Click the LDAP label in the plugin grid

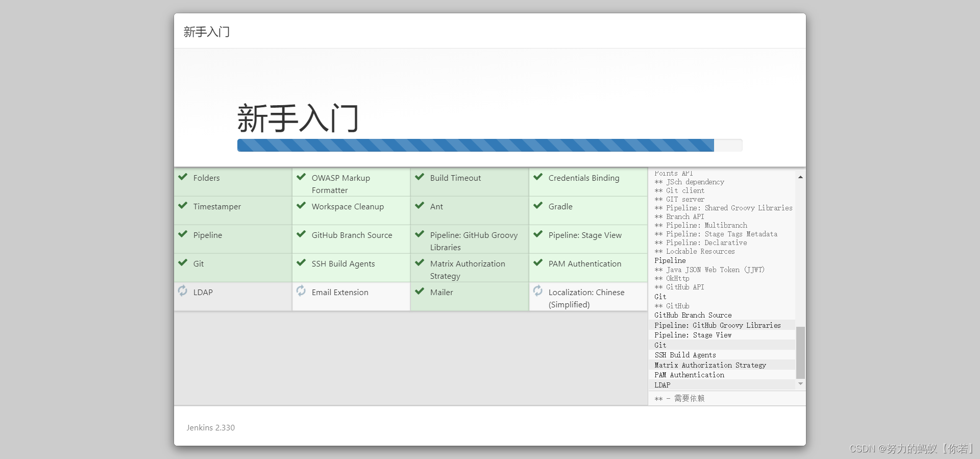pos(203,292)
